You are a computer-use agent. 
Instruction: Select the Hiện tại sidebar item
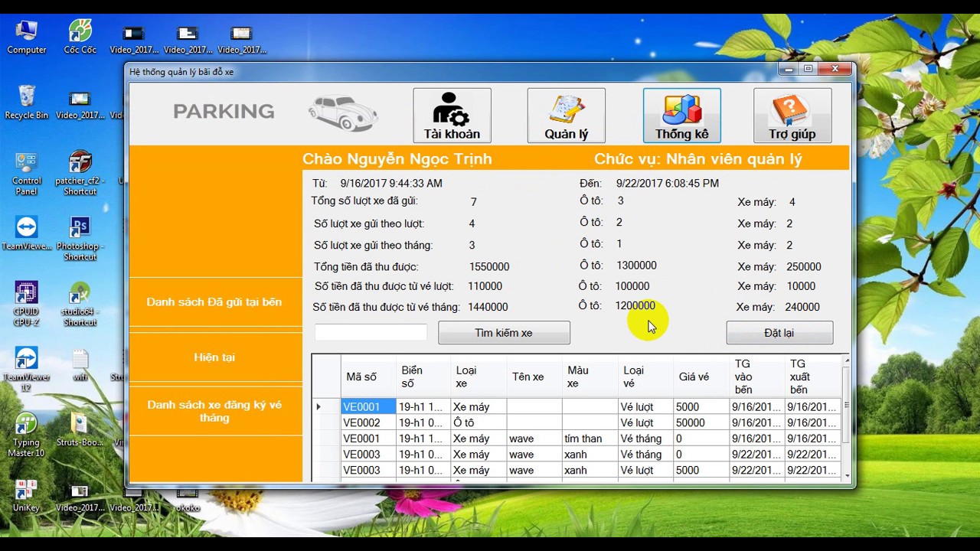[x=214, y=357]
